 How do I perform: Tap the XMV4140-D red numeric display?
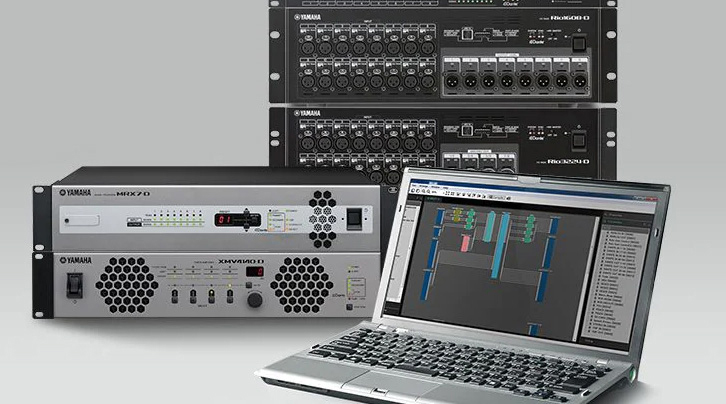pyautogui.click(x=255, y=272)
